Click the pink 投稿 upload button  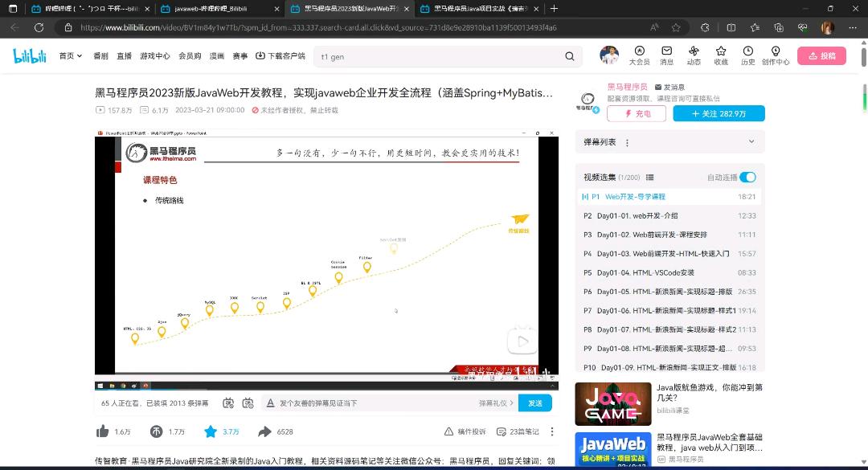(821, 55)
